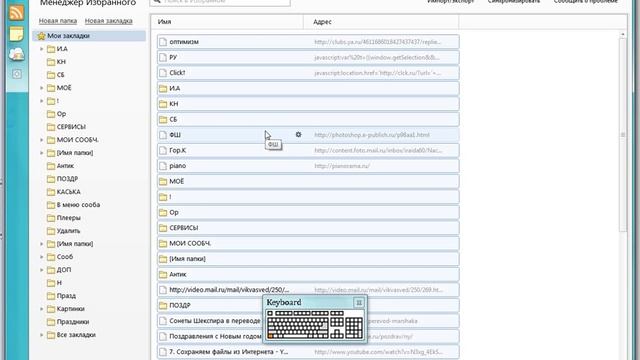Expand the Сооб folder in the tree
Screen dimensions: 640x360
(42, 257)
